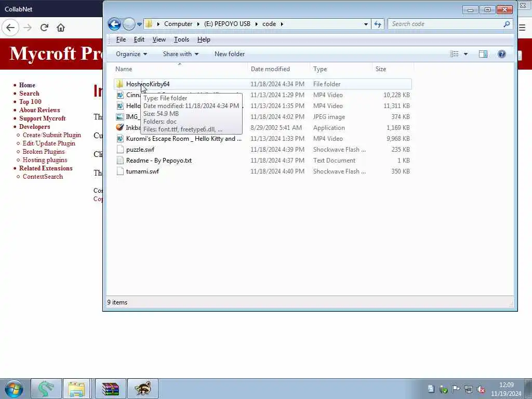Select the Computer breadcrumb in address bar
Viewport: 532px width, 399px height.
[178, 24]
